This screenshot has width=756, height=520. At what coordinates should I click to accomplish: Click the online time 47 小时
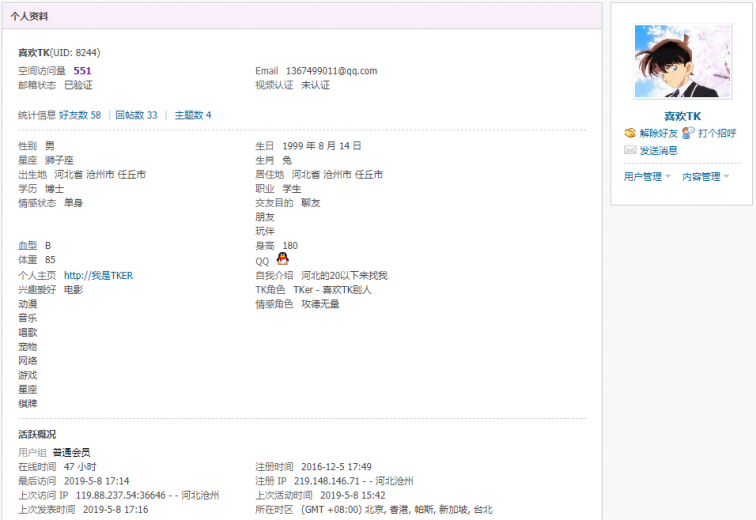pos(80,467)
